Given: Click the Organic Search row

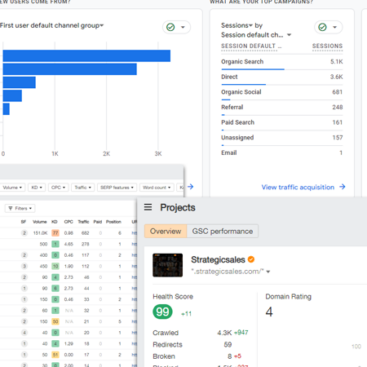Looking at the screenshot, I should (282, 62).
